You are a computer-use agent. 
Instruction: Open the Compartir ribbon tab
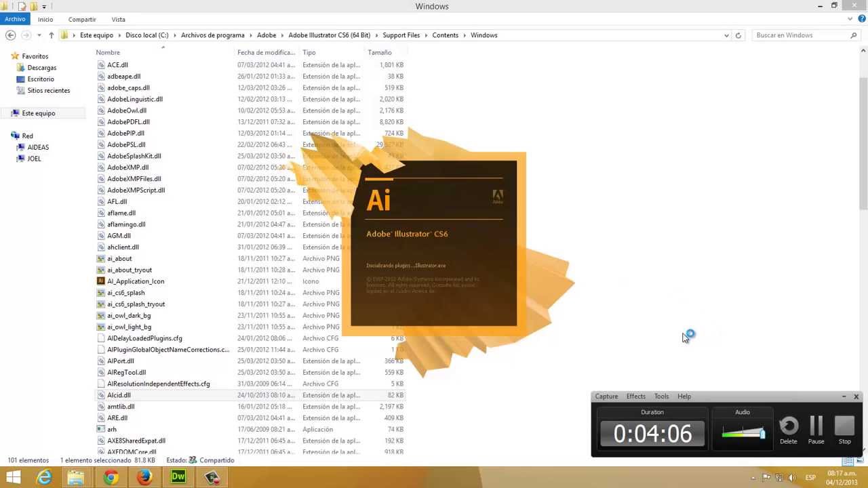click(82, 19)
